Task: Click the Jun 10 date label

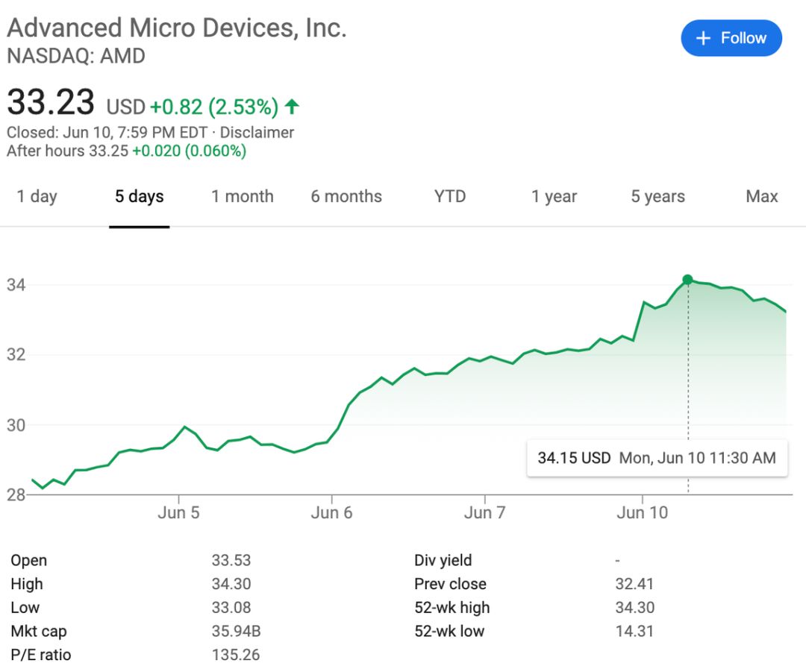Action: [642, 513]
